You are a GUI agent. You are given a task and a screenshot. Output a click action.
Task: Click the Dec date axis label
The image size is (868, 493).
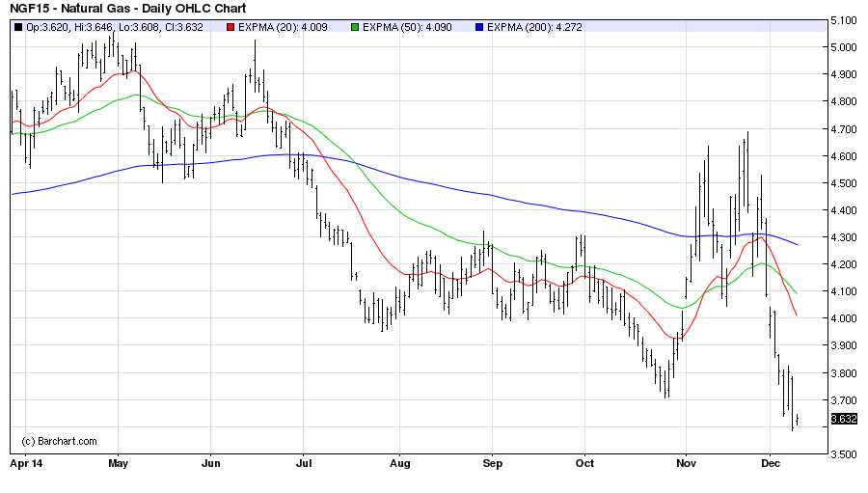click(770, 462)
